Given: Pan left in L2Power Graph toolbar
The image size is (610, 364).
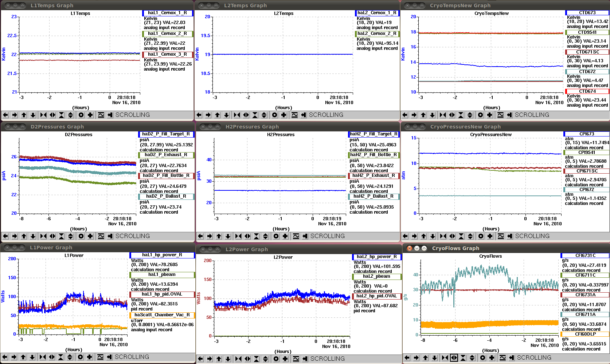Looking at the screenshot, I should [200, 359].
